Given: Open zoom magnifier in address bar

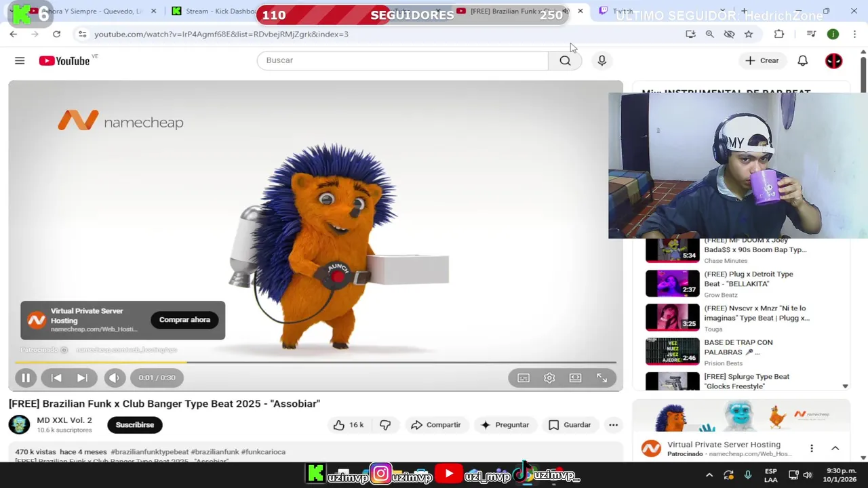Looking at the screenshot, I should [709, 34].
